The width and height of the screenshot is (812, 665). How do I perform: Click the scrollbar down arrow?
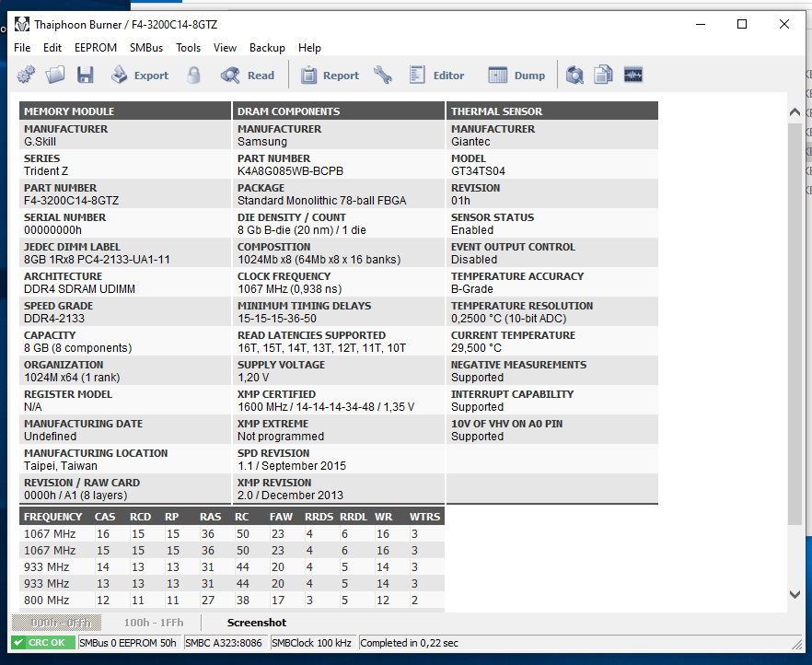click(x=795, y=595)
